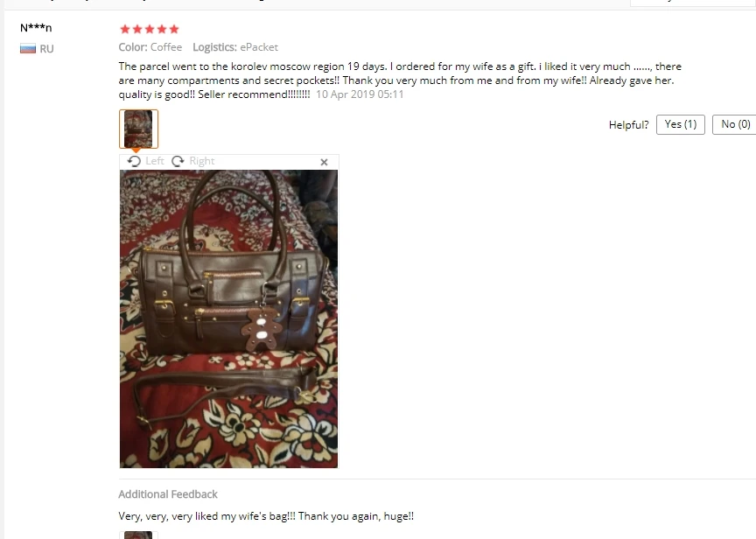Click the five-star rating icons
This screenshot has width=756, height=539.
point(150,30)
